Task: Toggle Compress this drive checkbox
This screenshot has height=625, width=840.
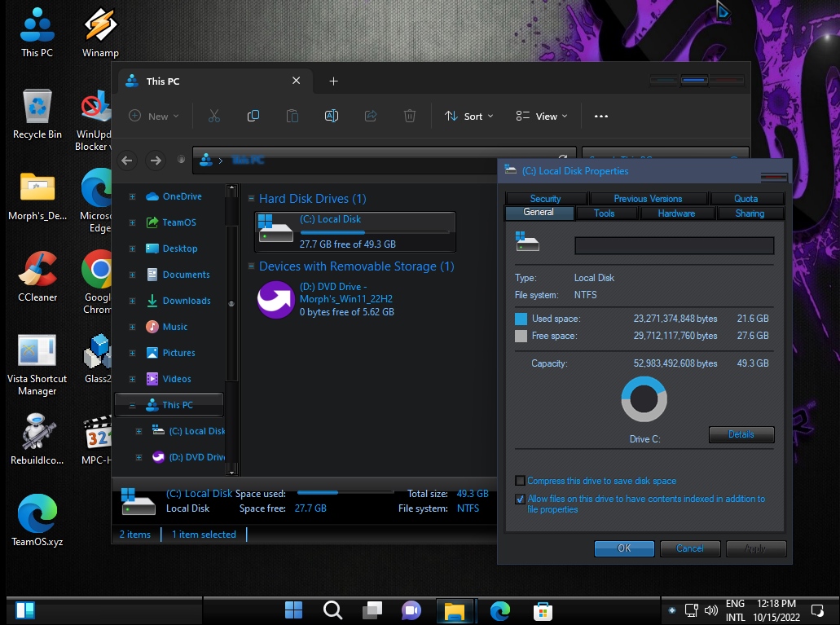Action: (x=520, y=481)
